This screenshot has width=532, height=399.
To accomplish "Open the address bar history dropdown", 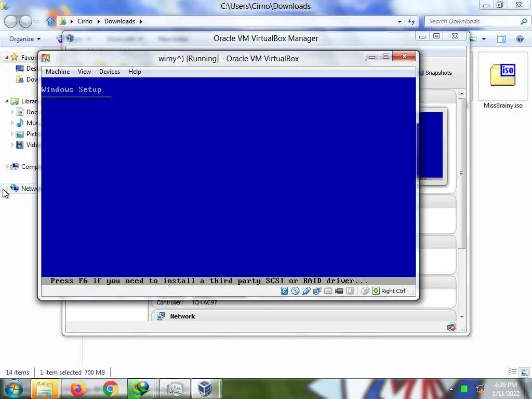I will coord(400,21).
